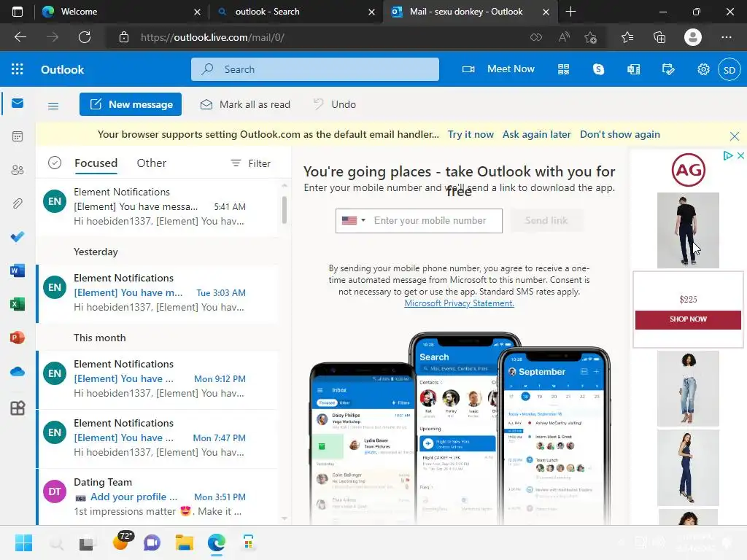Open the Windows Start menu
This screenshot has height=560, width=747.
tap(23, 542)
